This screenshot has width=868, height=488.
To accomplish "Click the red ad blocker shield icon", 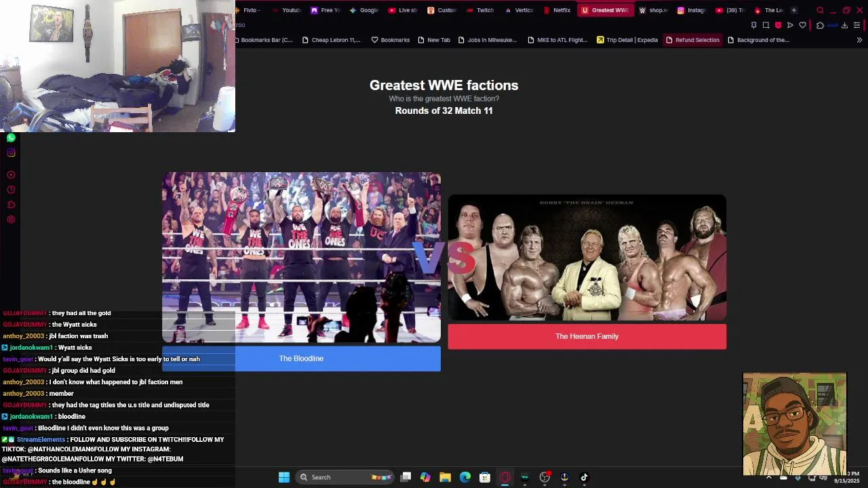I will pos(778,25).
